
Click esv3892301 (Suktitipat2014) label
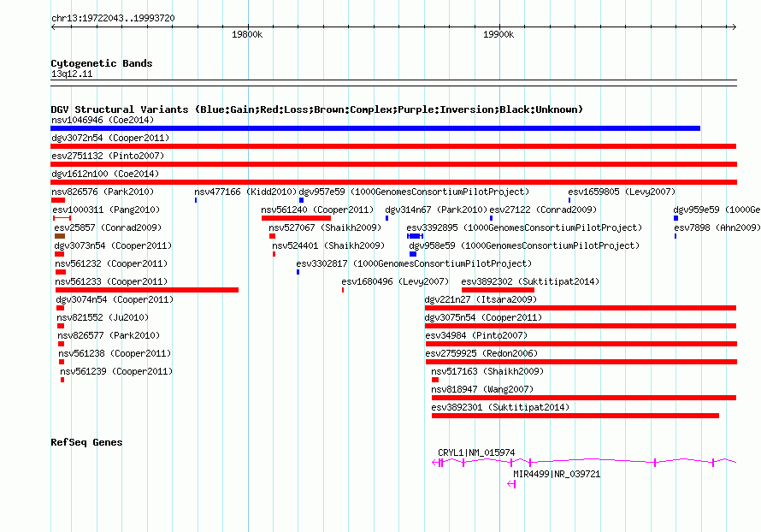tap(500, 407)
